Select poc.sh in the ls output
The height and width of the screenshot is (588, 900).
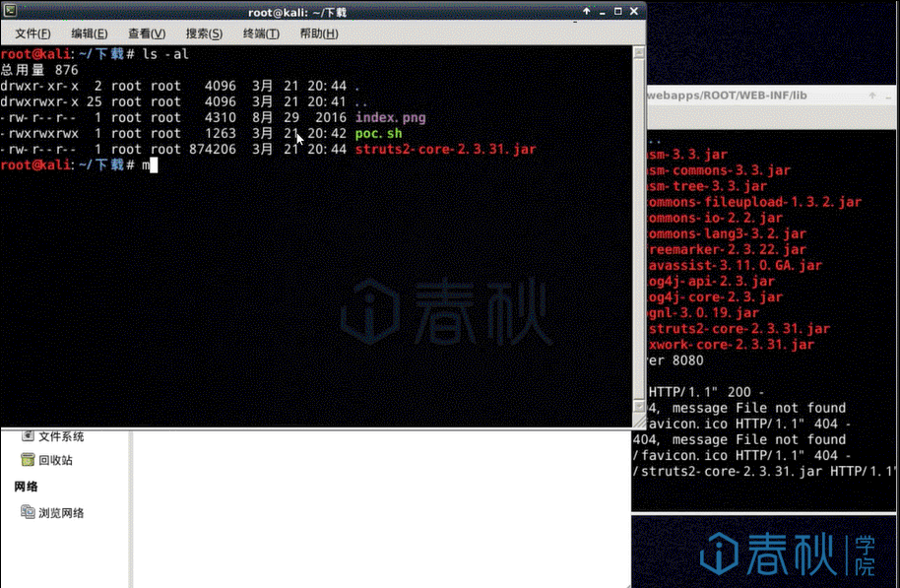(377, 132)
